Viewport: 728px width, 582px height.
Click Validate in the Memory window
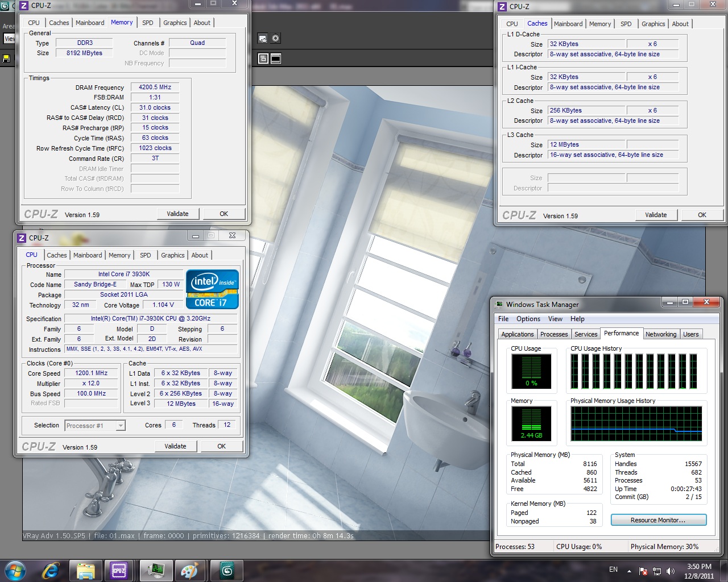(177, 214)
